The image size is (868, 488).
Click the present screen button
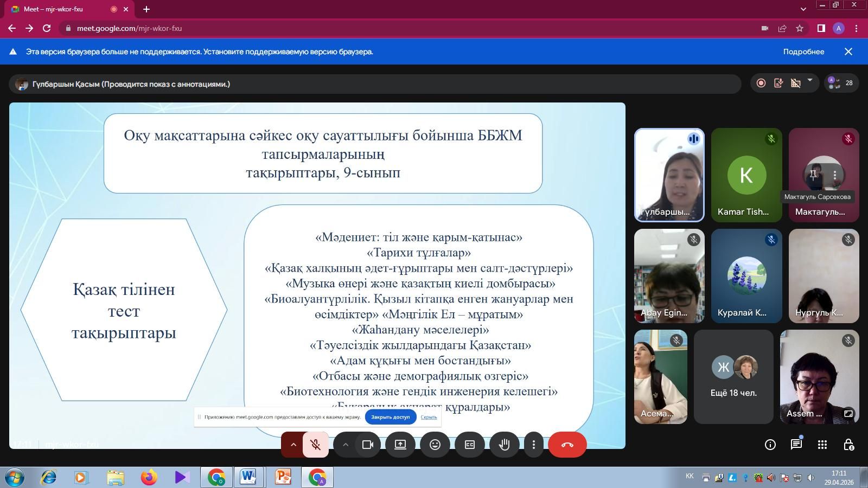click(x=400, y=445)
